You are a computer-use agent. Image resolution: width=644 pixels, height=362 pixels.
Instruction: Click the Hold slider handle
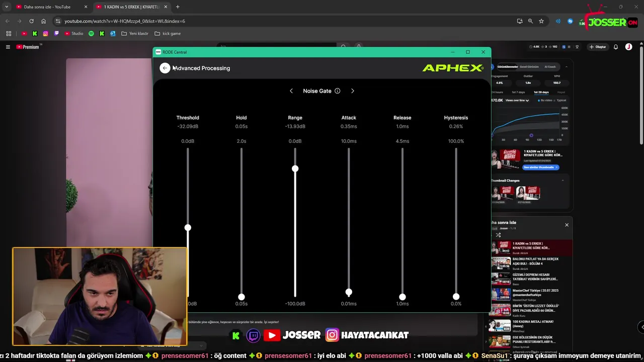pos(242,297)
